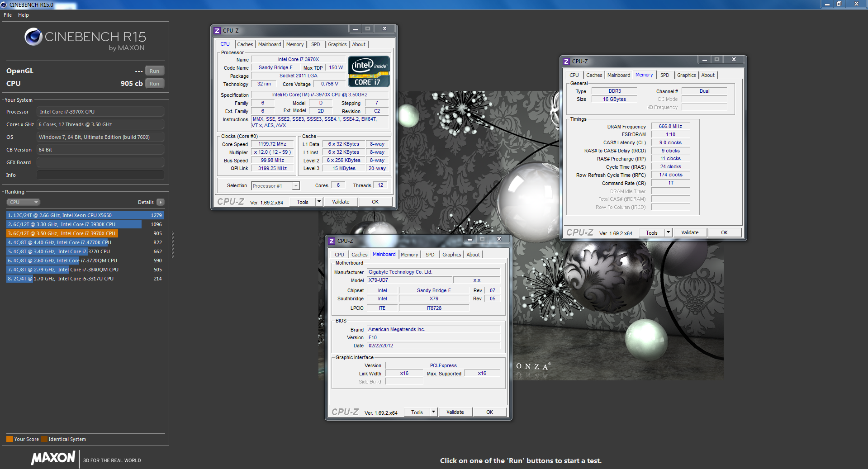Select the Core i5-3317U ranking row

pyautogui.click(x=85, y=279)
